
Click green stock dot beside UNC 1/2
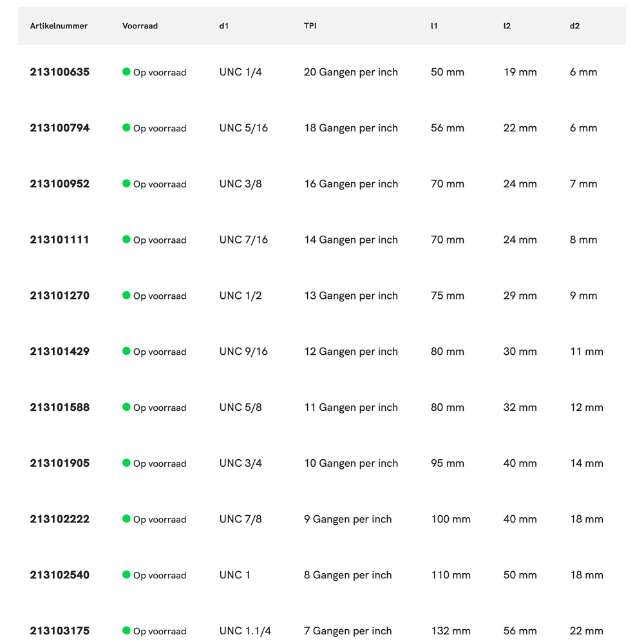(126, 295)
